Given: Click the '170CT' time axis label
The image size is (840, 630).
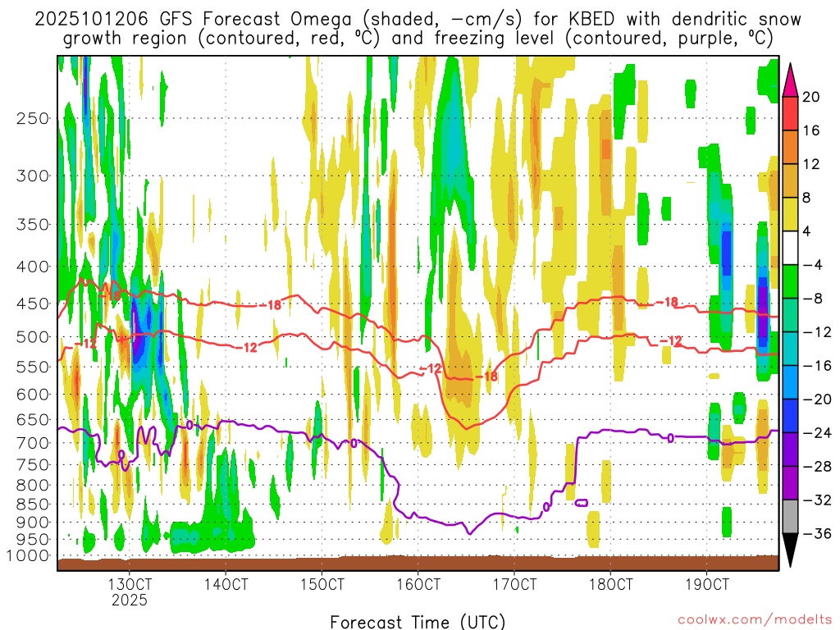Looking at the screenshot, I should tap(514, 584).
